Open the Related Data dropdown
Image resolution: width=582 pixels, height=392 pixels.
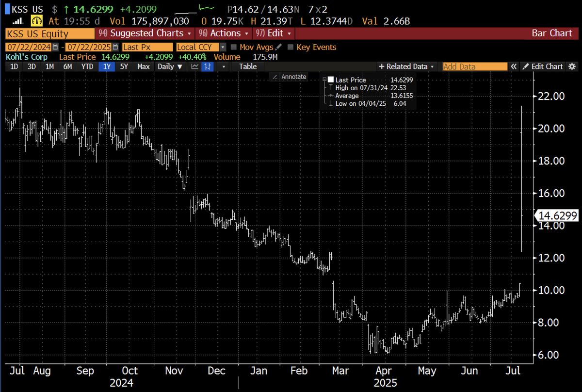coord(406,66)
